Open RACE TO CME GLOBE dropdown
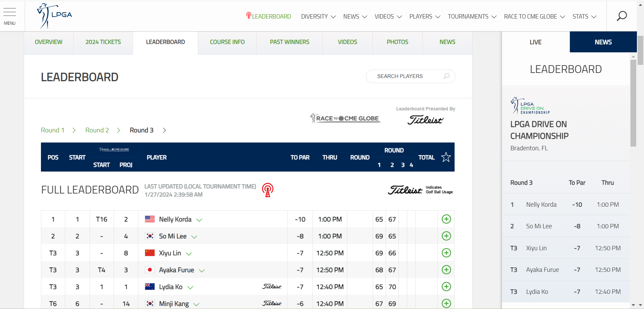The height and width of the screenshot is (309, 644). (534, 17)
